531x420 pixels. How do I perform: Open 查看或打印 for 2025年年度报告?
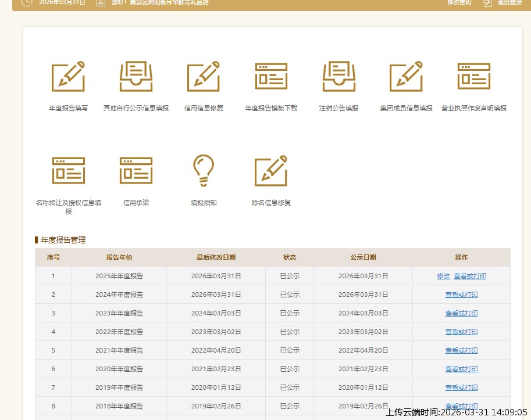click(x=469, y=276)
